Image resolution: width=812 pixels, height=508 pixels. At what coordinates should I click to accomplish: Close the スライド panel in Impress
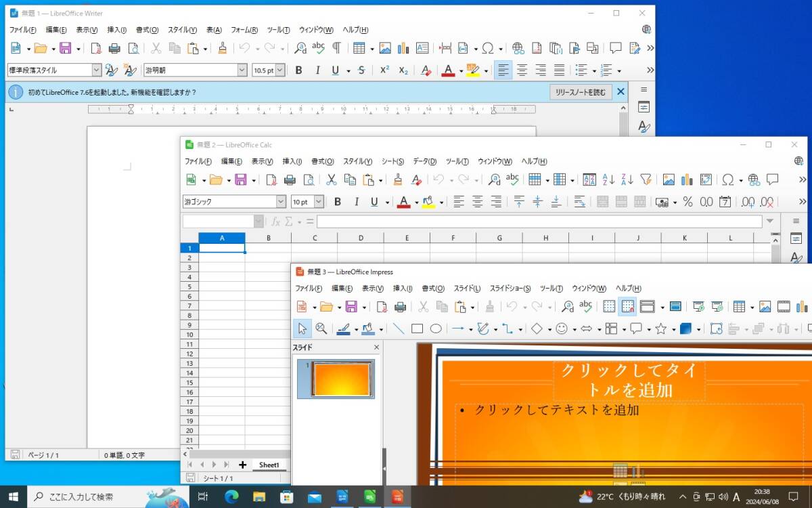[x=377, y=347]
